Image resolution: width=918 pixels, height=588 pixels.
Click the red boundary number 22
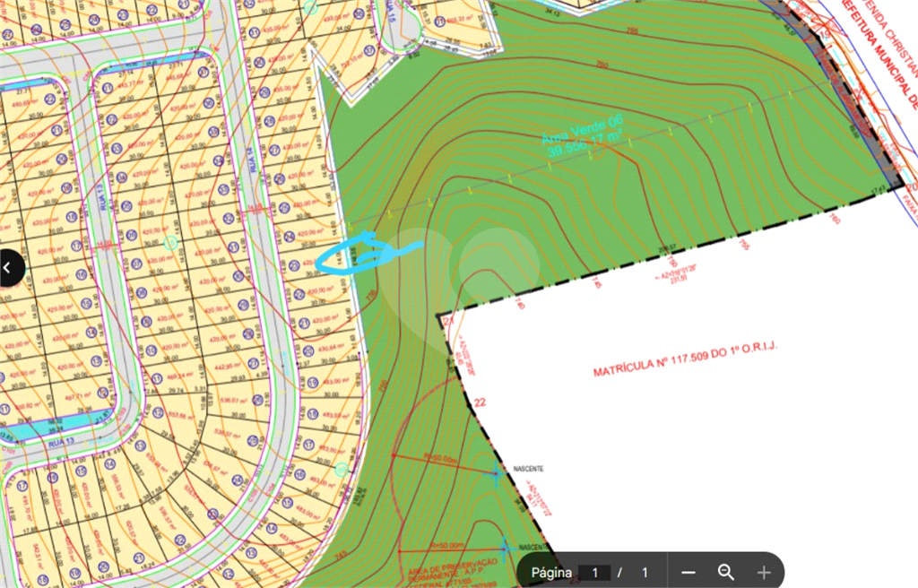[x=479, y=403]
